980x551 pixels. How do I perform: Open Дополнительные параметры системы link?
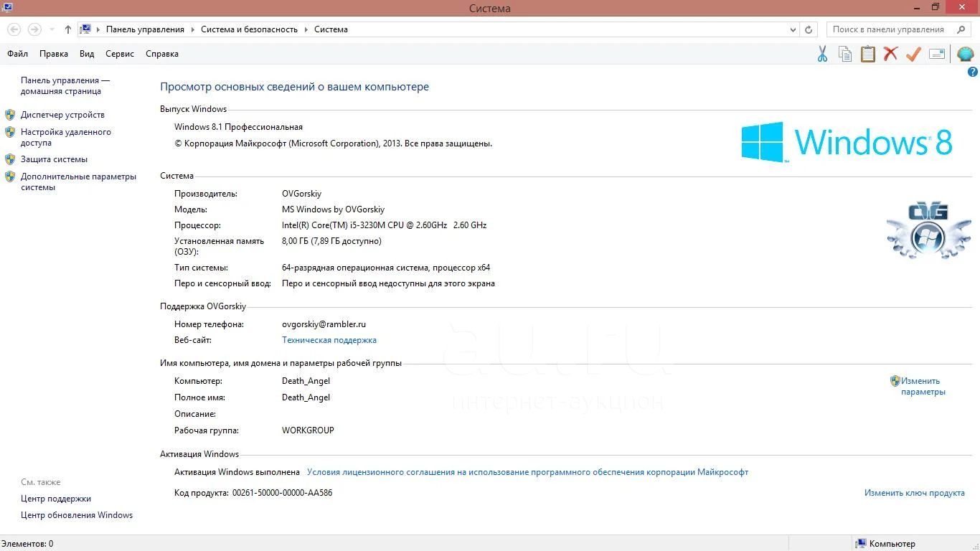(x=78, y=182)
